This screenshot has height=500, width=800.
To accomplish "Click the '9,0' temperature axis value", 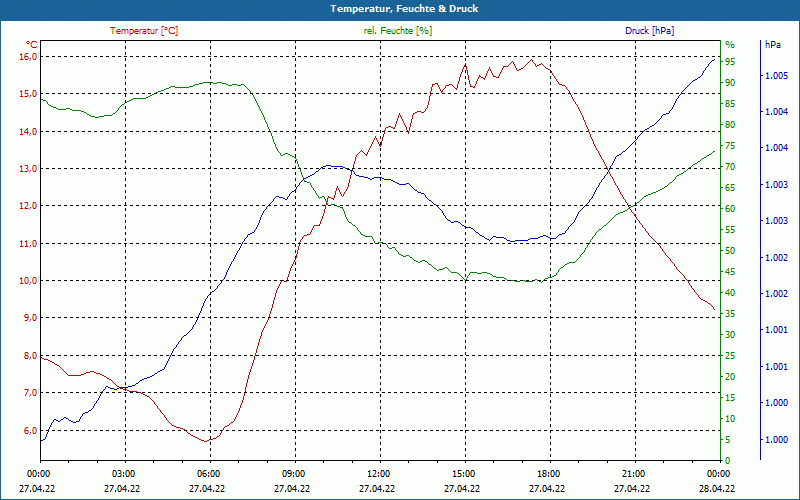I will [31, 318].
